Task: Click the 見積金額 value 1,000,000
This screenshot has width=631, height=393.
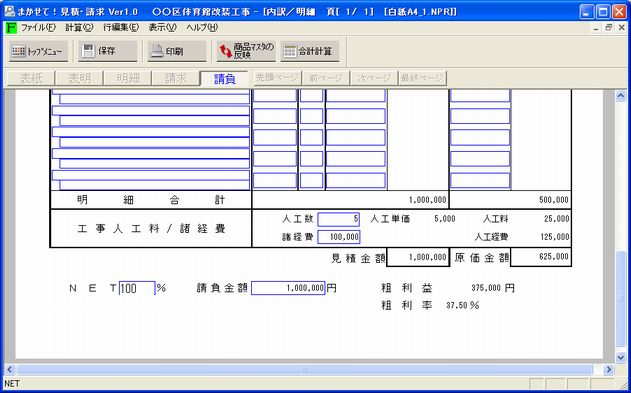Action: (427, 257)
